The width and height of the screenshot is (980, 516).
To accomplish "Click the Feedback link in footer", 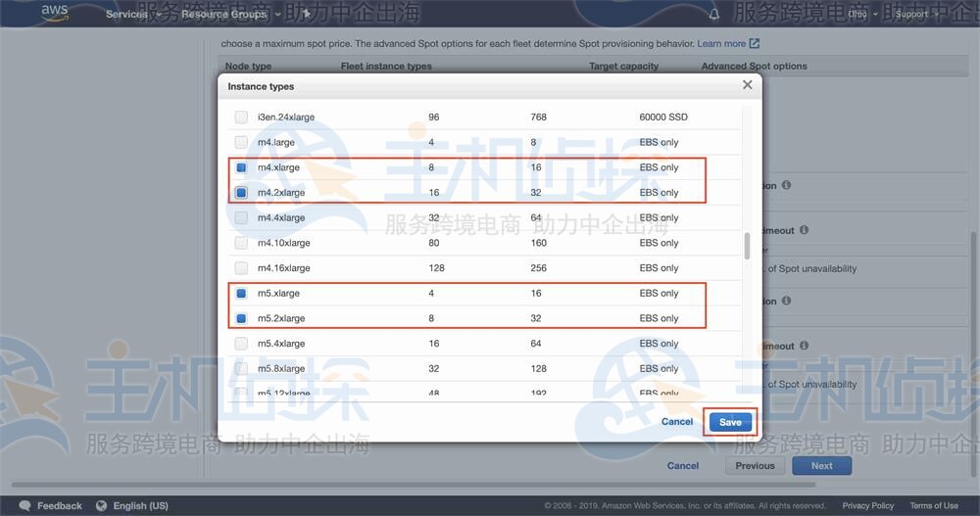I will [60, 505].
